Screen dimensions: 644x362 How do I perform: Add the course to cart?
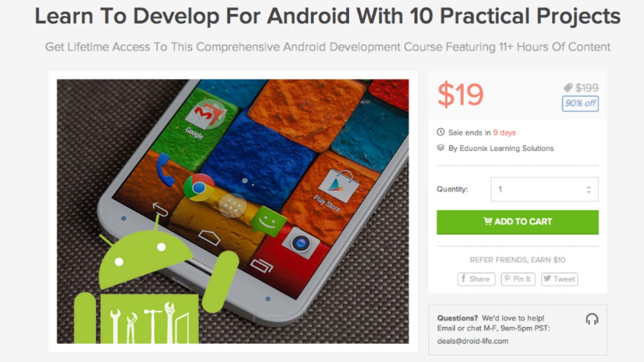pyautogui.click(x=518, y=222)
